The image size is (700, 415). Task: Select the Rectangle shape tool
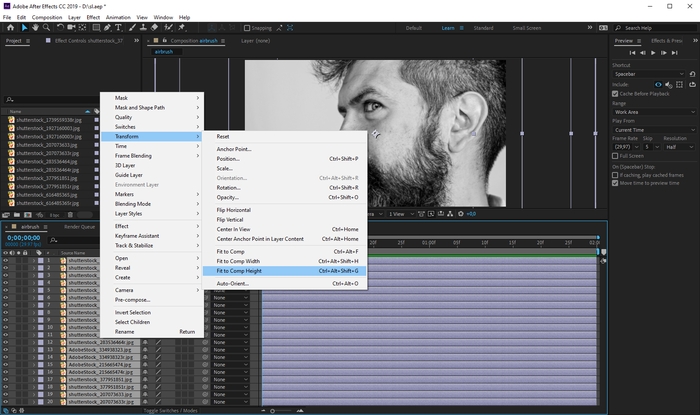coord(96,28)
